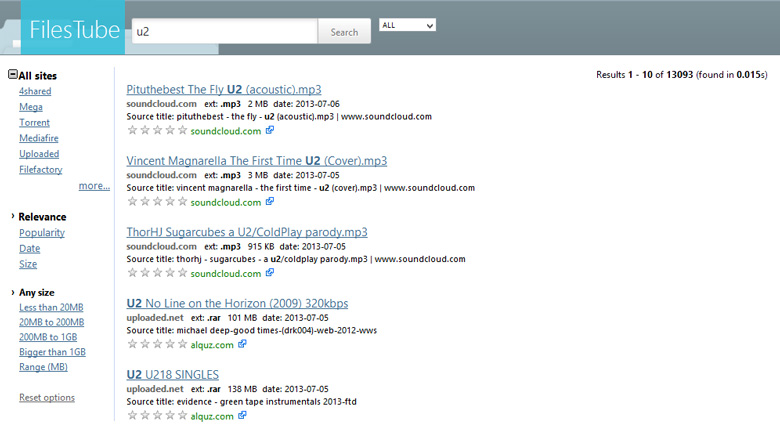Click Reset options link
This screenshot has width=780, height=434.
click(47, 397)
